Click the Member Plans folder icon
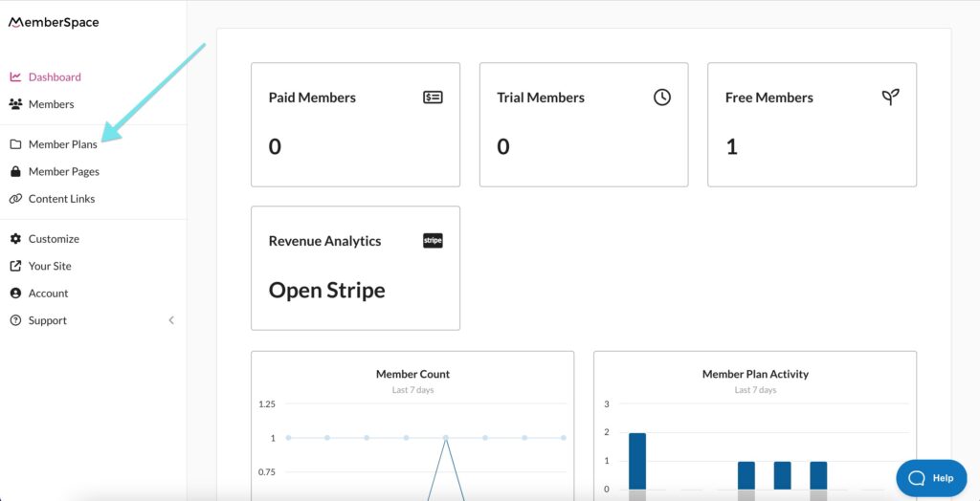Screen dimensions: 980x501 15,144
